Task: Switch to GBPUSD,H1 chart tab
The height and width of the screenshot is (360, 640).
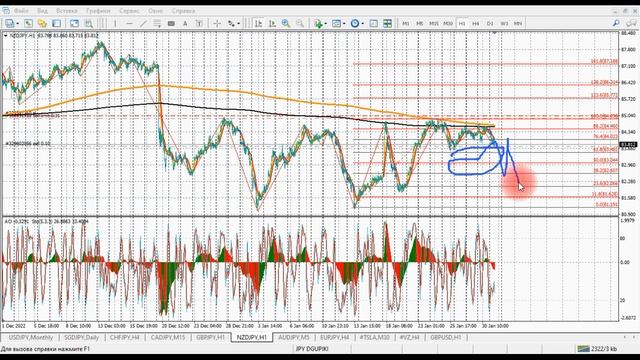Action: pyautogui.click(x=445, y=338)
